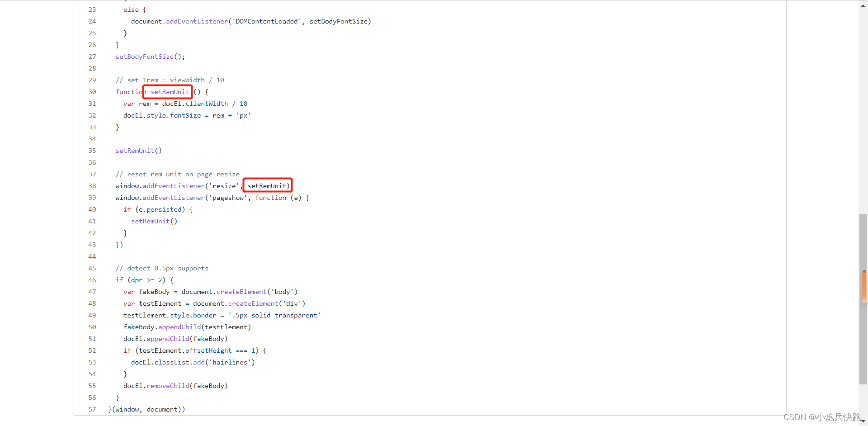Click 'docEl.appendChild(fakeBody)' on line 51
Viewport: 868px width, 426px height.
(175, 339)
